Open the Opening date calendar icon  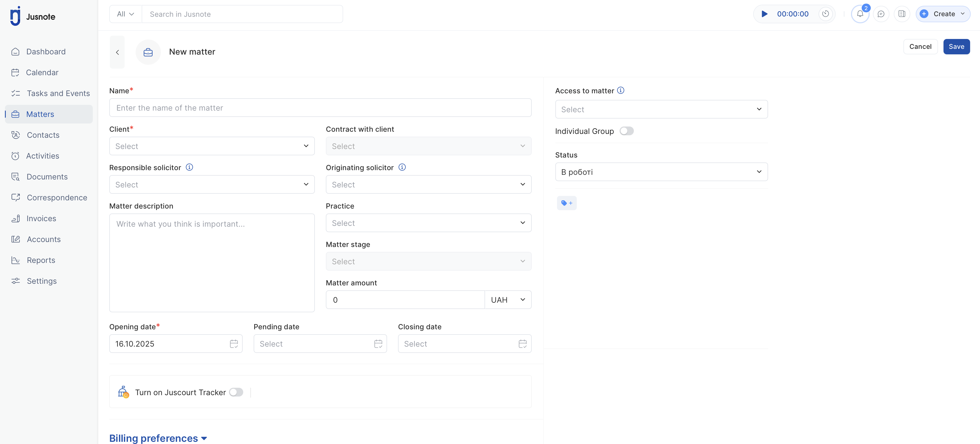pos(234,344)
